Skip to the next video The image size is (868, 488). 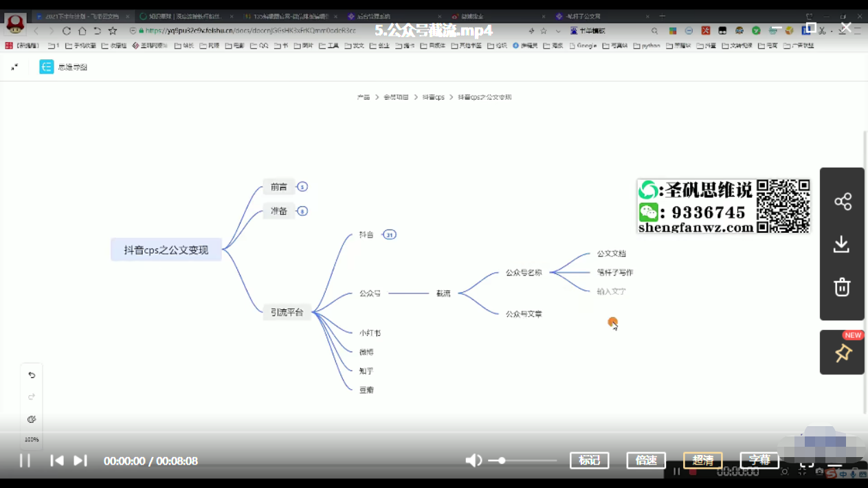(80, 461)
